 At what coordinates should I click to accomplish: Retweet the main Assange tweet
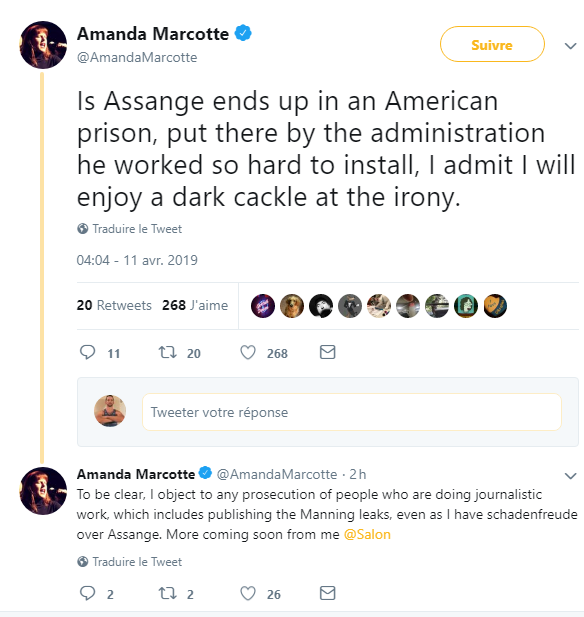[x=167, y=352]
